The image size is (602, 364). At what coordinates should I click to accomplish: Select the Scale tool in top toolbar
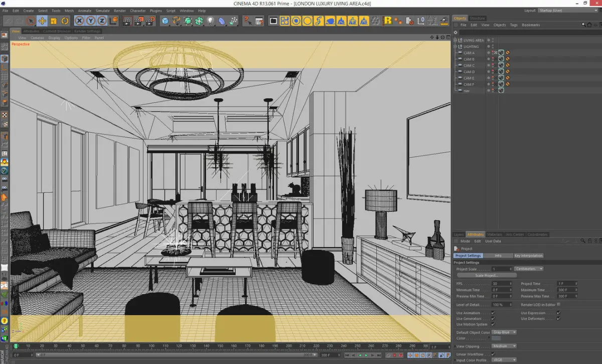pos(54,21)
